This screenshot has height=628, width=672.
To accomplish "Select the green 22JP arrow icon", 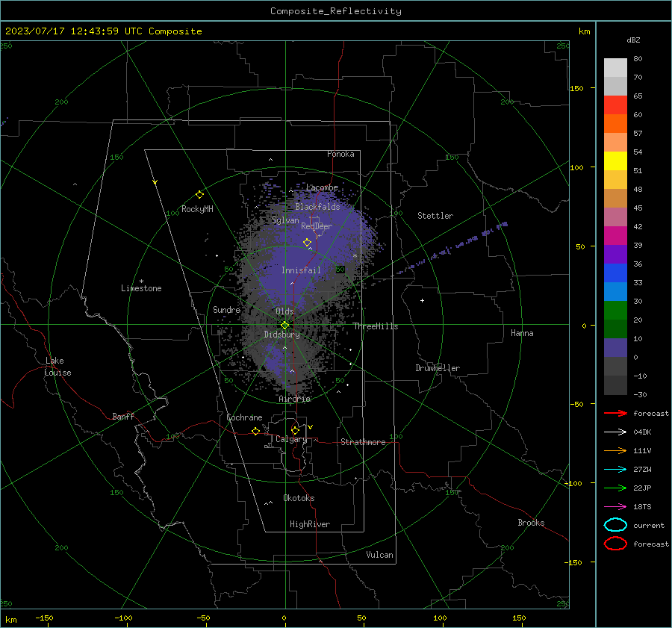I will pos(615,488).
